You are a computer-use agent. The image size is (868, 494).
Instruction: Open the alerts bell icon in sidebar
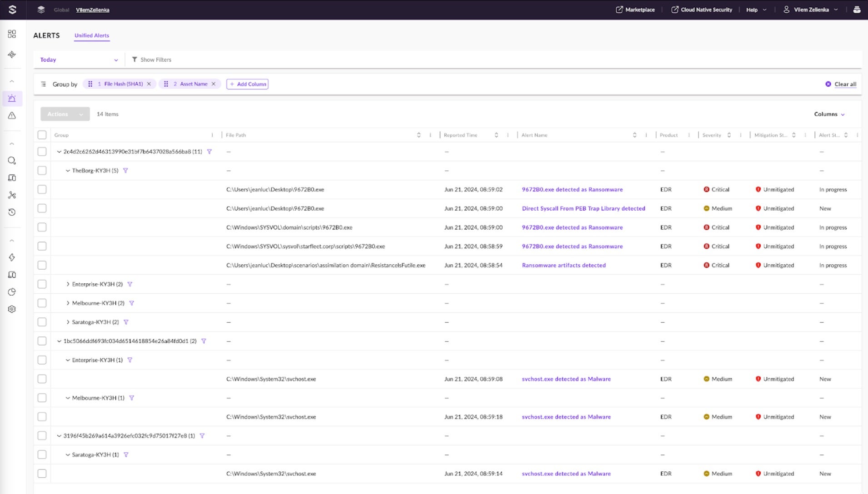click(x=12, y=99)
